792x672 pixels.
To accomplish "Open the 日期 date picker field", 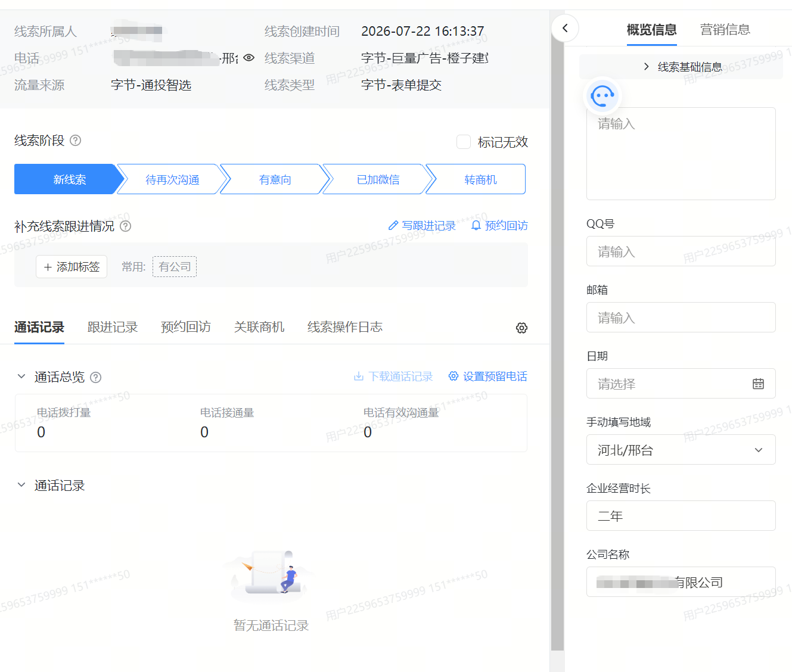I will pyautogui.click(x=681, y=384).
